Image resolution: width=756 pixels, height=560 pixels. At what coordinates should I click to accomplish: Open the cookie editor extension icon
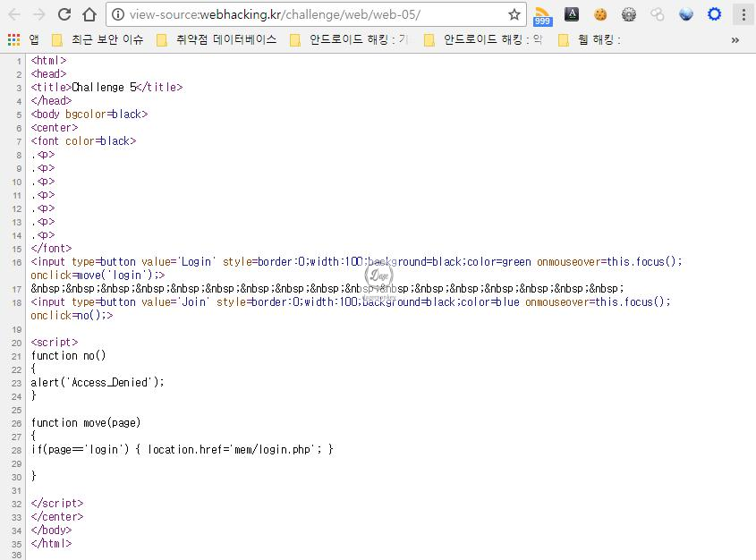tap(600, 14)
